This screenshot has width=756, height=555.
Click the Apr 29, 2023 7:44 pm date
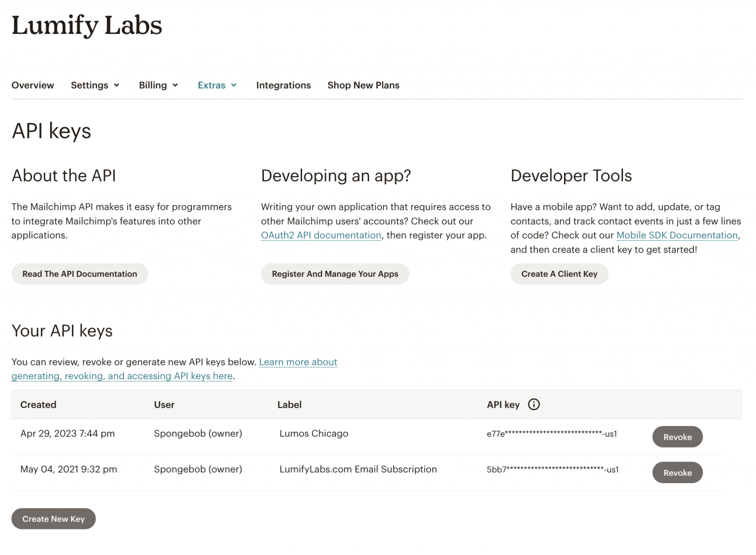pyautogui.click(x=67, y=433)
